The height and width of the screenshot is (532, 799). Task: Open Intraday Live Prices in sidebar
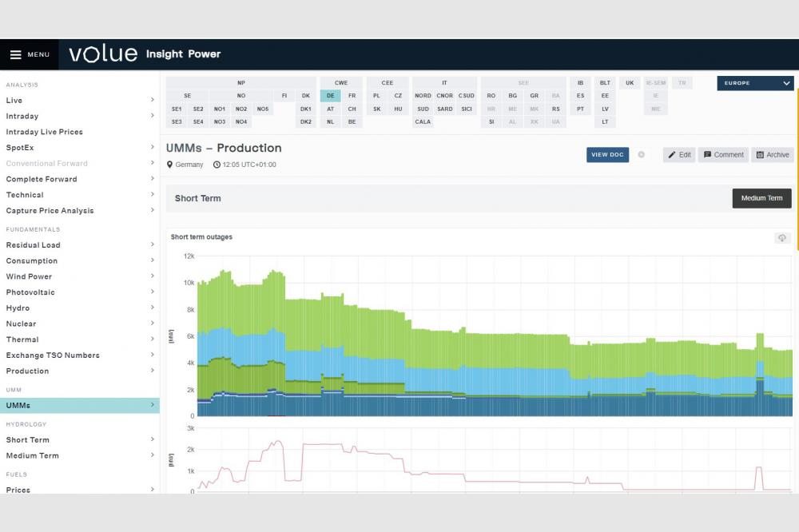(45, 132)
